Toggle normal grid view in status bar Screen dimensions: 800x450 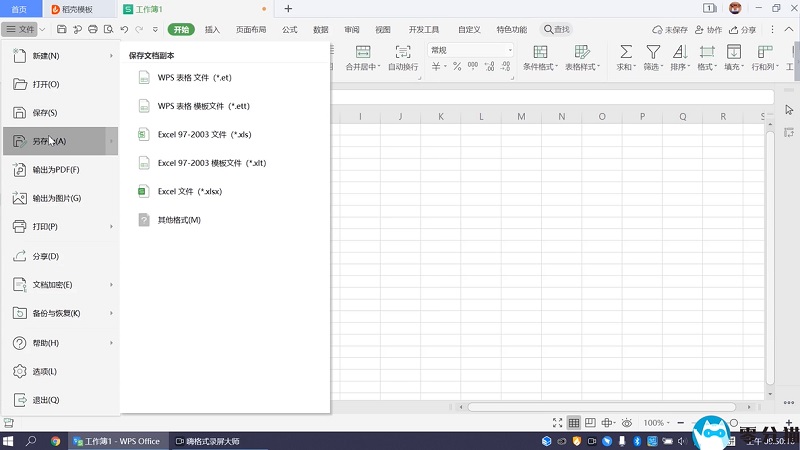(x=574, y=423)
